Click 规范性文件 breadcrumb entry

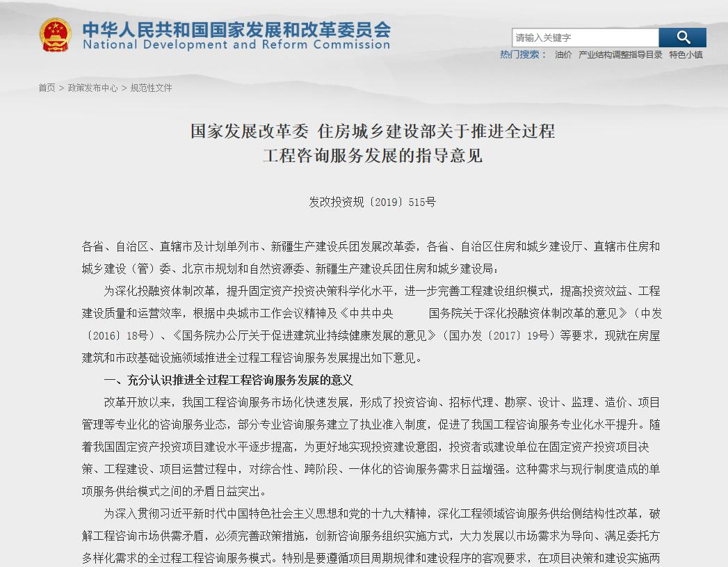152,89
